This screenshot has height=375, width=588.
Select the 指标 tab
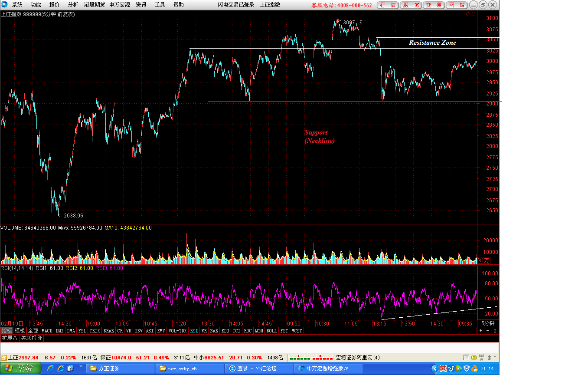tap(7, 331)
